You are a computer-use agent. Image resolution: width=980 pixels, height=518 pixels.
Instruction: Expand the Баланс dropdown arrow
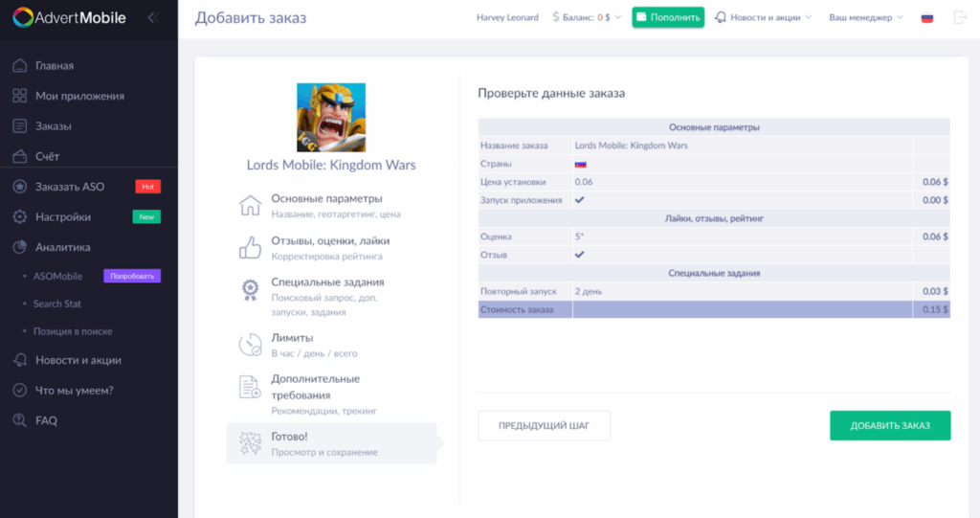coord(617,17)
